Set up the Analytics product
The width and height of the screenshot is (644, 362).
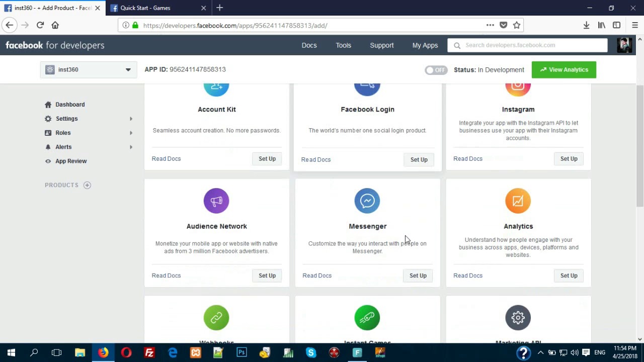(x=569, y=276)
